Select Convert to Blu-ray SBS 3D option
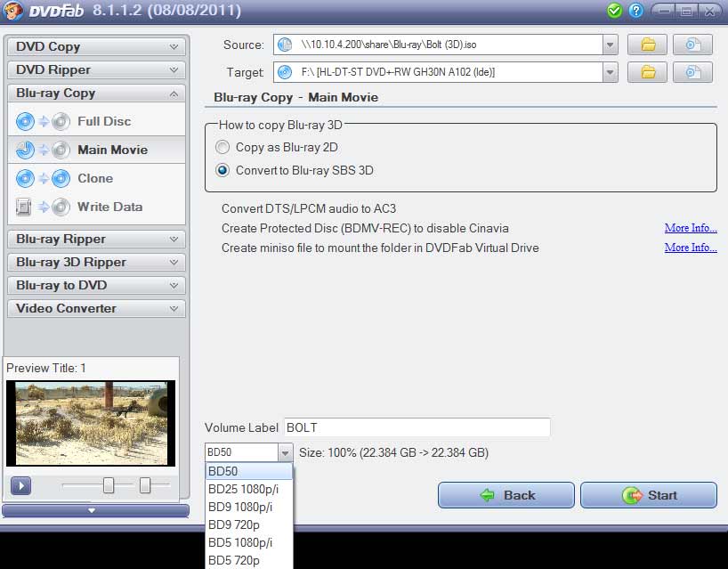The height and width of the screenshot is (569, 728). pos(222,170)
